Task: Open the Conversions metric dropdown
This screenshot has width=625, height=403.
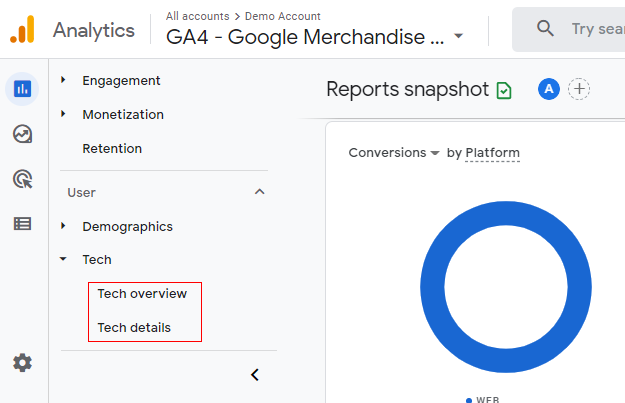Action: point(394,153)
